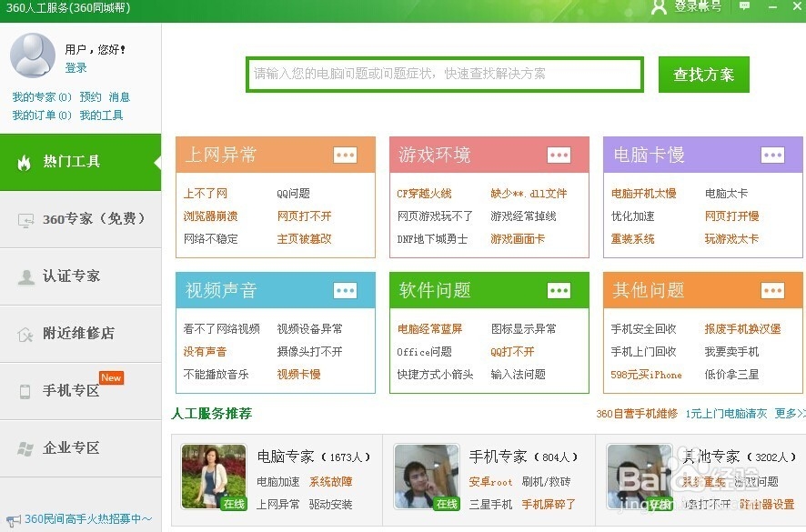The image size is (806, 532).
Task: Click the 手机专家 expert photo thumbnail
Action: (x=427, y=477)
